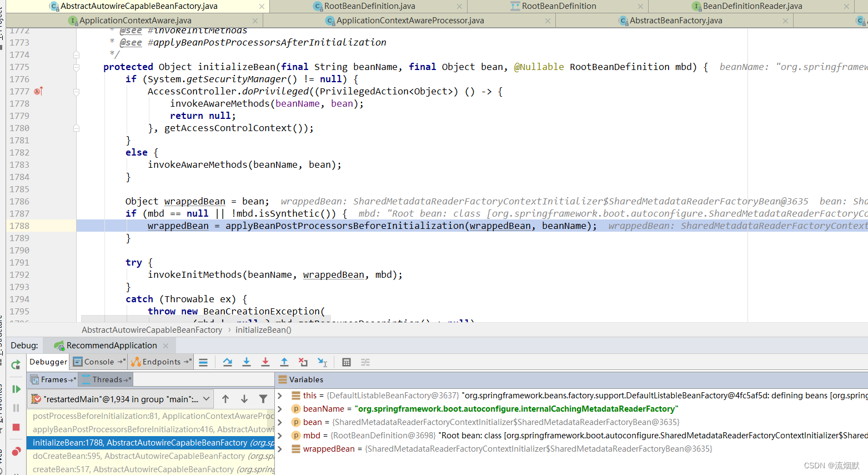The height and width of the screenshot is (475, 868).
Task: Select the applyBeanPostProcessorsBeforeInitialization:416 frame
Action: (x=151, y=429)
